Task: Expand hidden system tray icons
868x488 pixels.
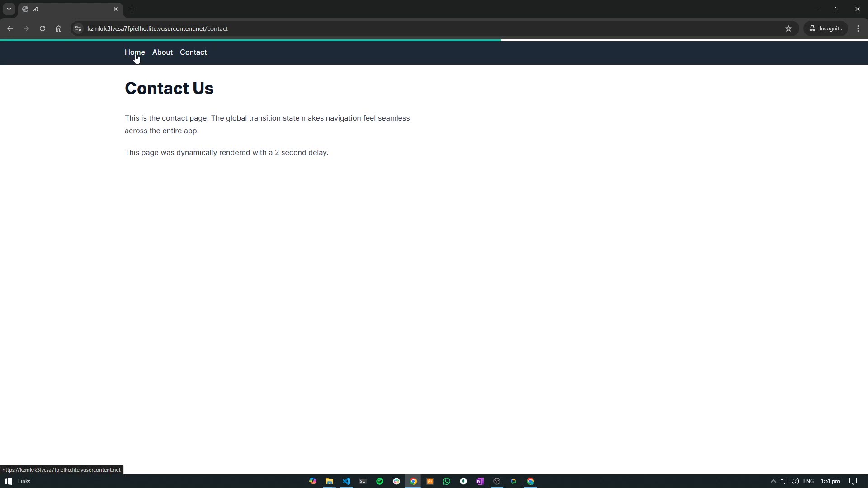Action: 773,481
